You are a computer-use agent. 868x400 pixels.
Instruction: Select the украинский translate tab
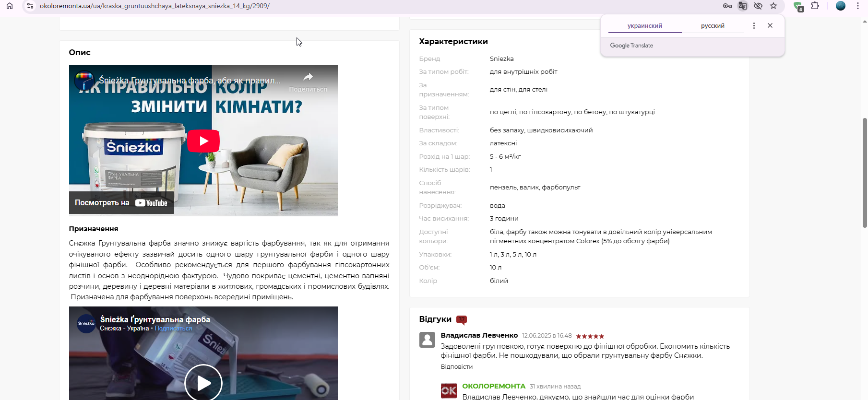click(645, 26)
